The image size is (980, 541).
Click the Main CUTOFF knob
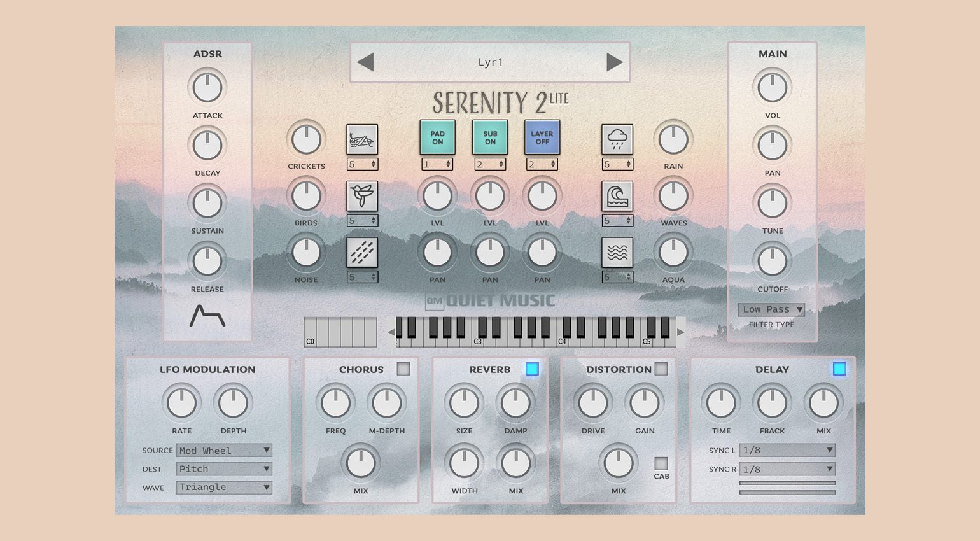pyautogui.click(x=773, y=261)
